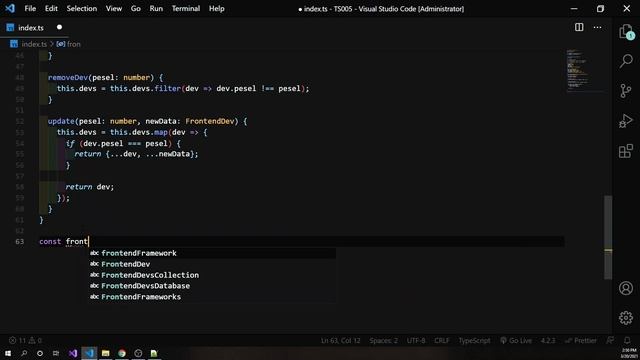The image size is (640, 360).
Task: Choose FrontendFrameworks from the suggestions
Action: tap(213, 297)
